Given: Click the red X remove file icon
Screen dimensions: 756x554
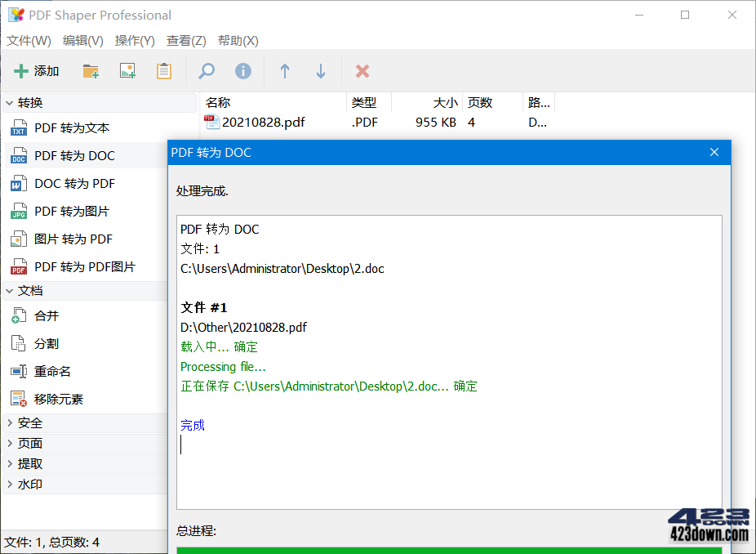Looking at the screenshot, I should click(362, 71).
